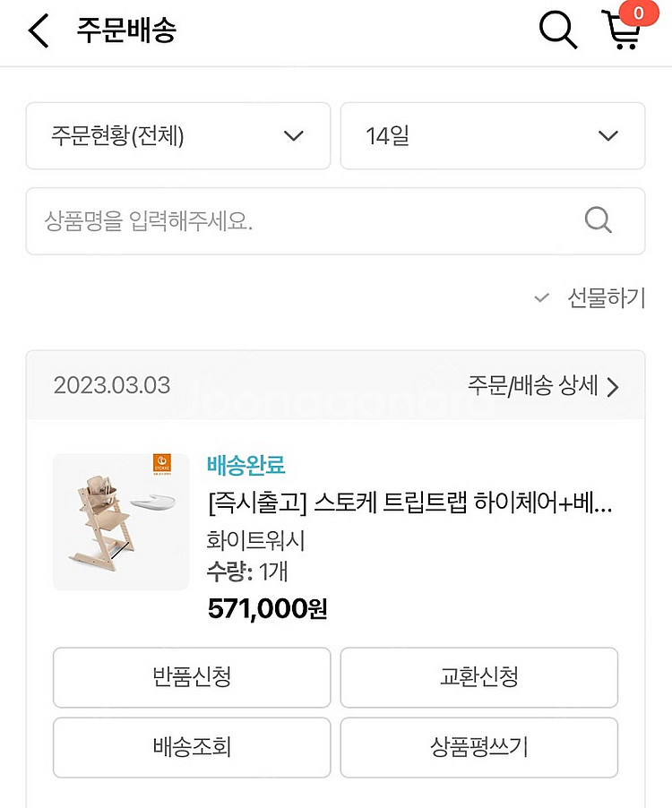Request an exchange via 교환신청
This screenshot has height=808, width=672.
[x=478, y=678]
